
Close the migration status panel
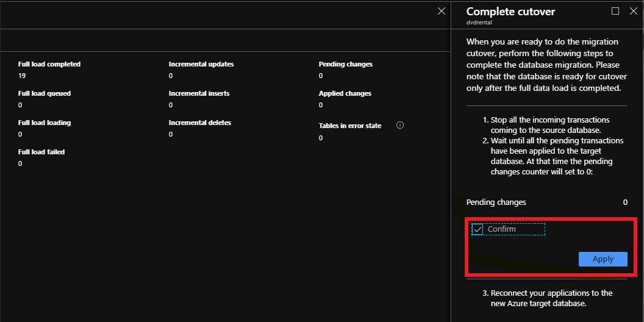tap(442, 11)
